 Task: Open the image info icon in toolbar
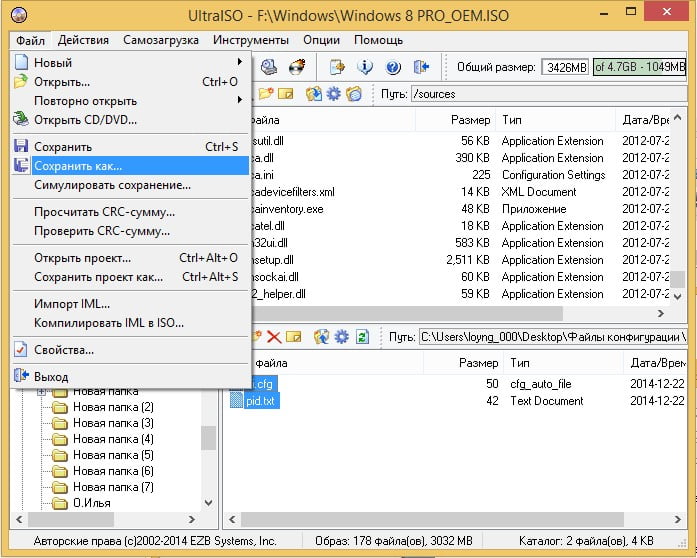coord(366,68)
